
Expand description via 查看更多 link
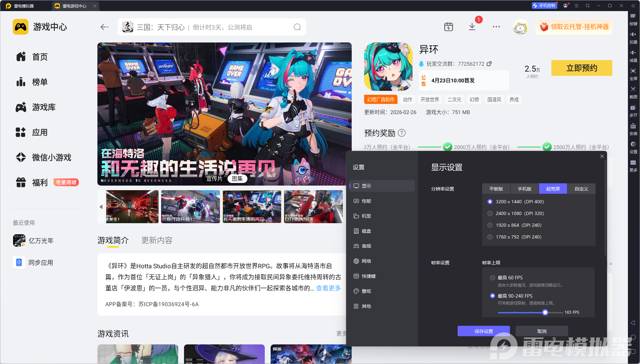click(328, 288)
